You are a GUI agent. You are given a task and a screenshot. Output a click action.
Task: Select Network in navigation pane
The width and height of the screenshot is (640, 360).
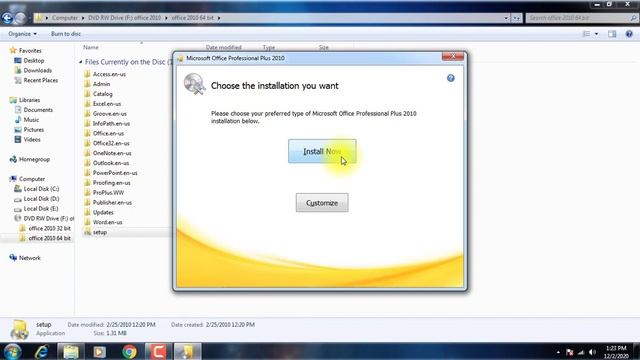29,258
